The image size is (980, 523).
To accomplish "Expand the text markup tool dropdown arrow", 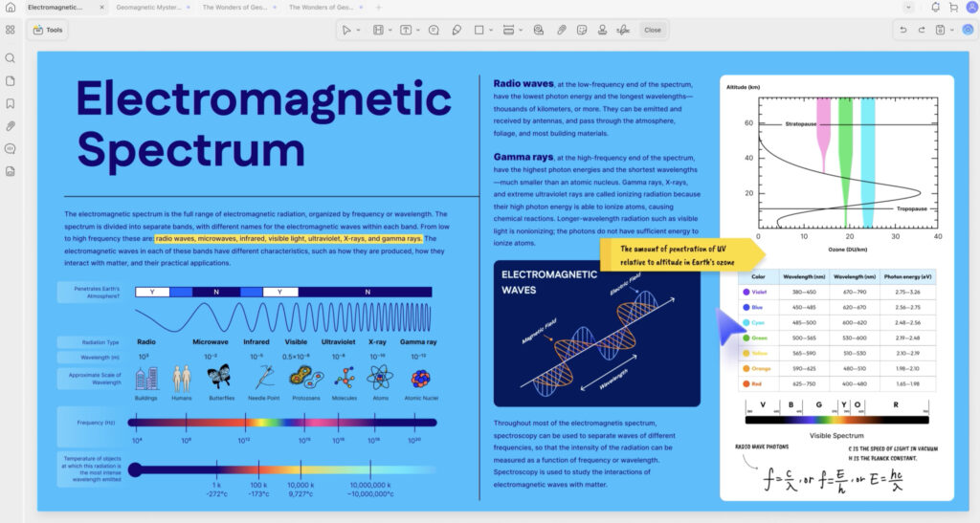I will [390, 30].
